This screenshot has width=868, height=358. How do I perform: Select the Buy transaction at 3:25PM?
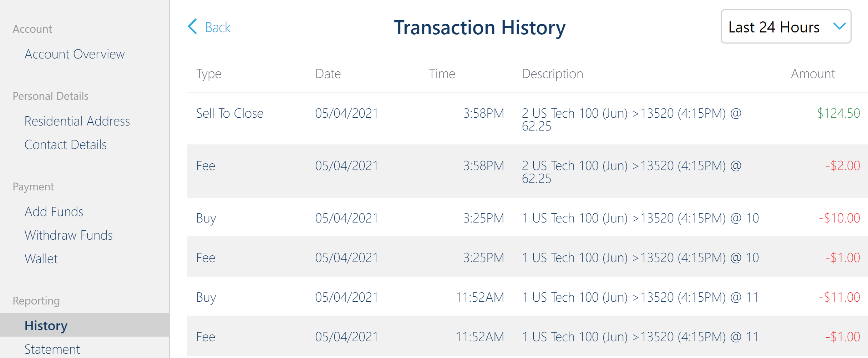pyautogui.click(x=527, y=218)
